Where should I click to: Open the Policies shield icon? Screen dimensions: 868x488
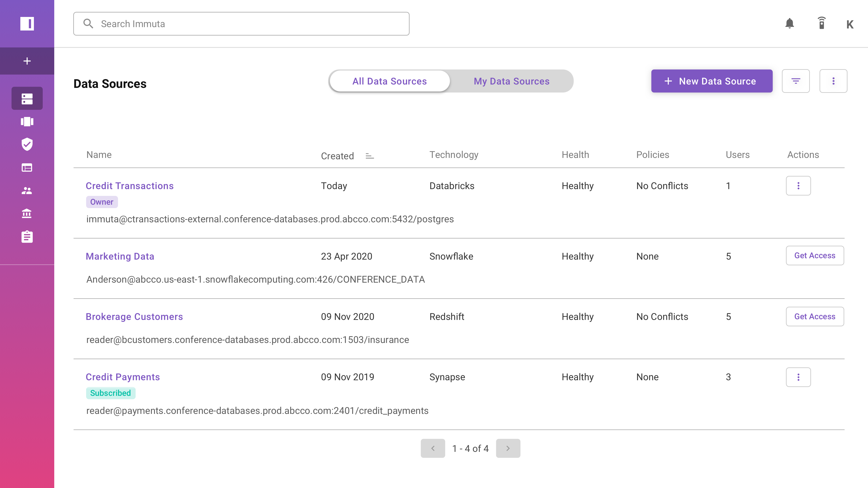click(27, 144)
